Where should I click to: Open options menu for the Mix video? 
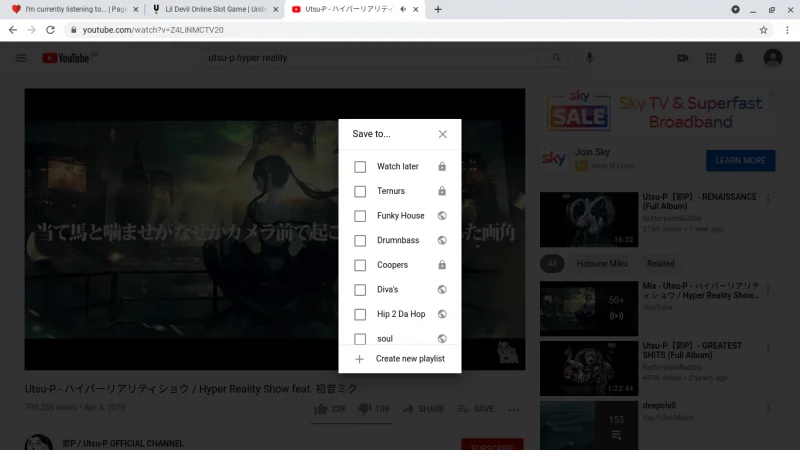point(768,289)
